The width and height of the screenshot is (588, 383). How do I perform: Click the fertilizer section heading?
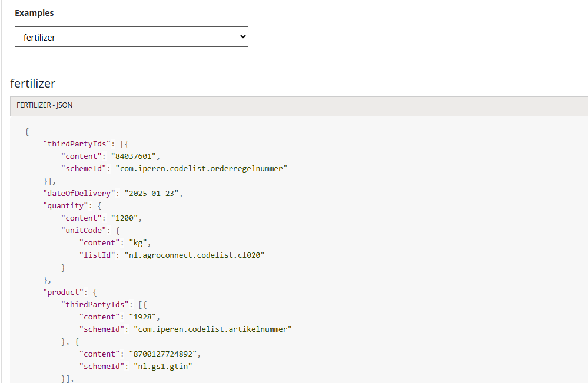(33, 84)
